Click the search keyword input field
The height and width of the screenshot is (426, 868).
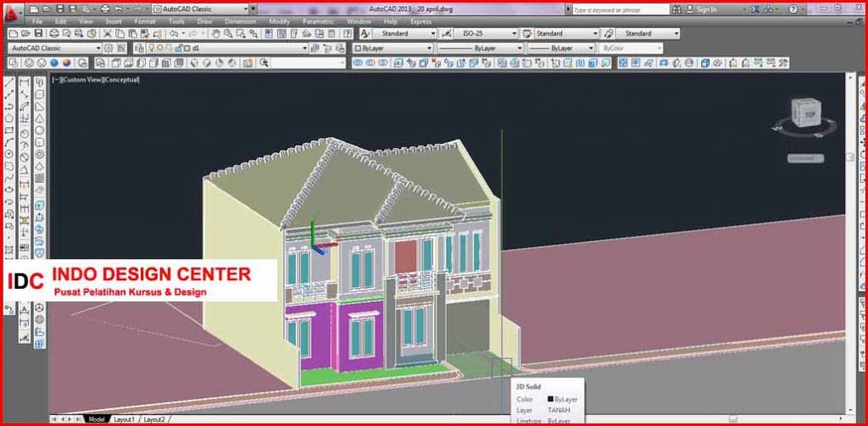pos(620,9)
